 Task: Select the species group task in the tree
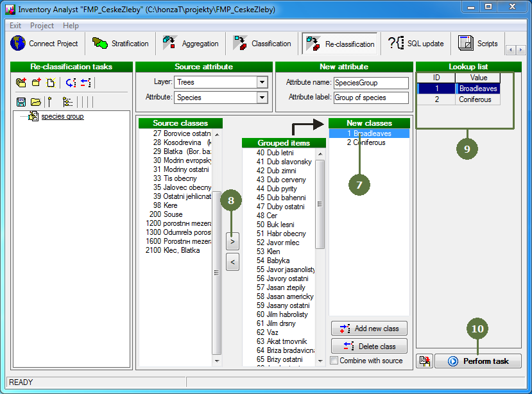pyautogui.click(x=62, y=117)
